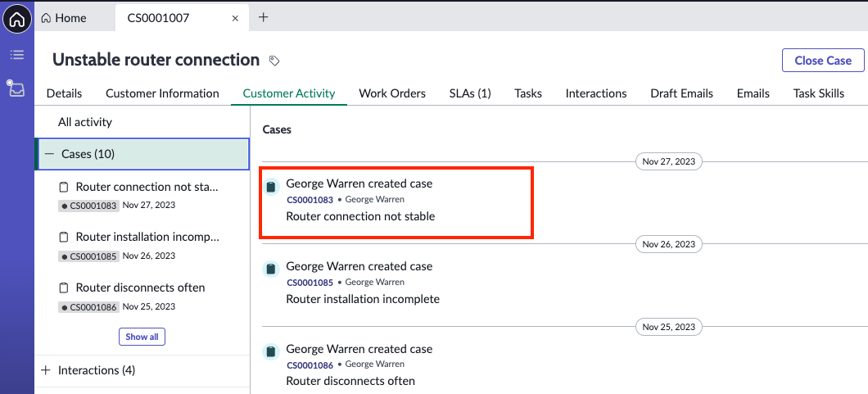Open the list view sidebar icon
Image resolution: width=868 pixels, height=394 pixels.
click(x=17, y=55)
